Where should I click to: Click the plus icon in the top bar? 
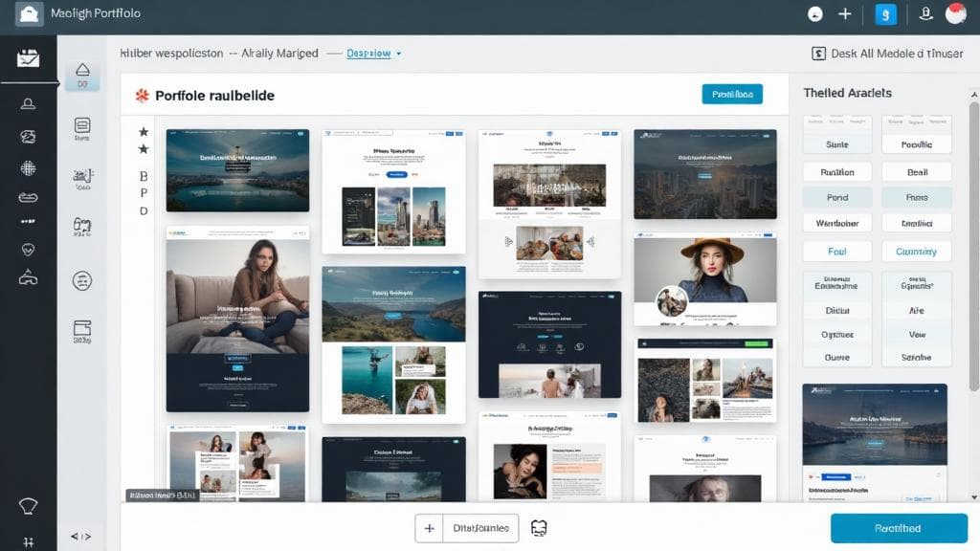pyautogui.click(x=844, y=14)
